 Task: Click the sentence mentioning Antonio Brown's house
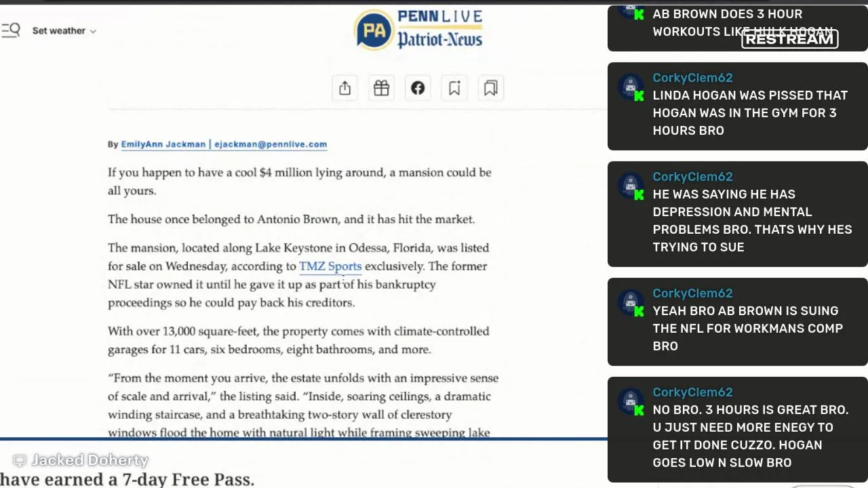(291, 219)
